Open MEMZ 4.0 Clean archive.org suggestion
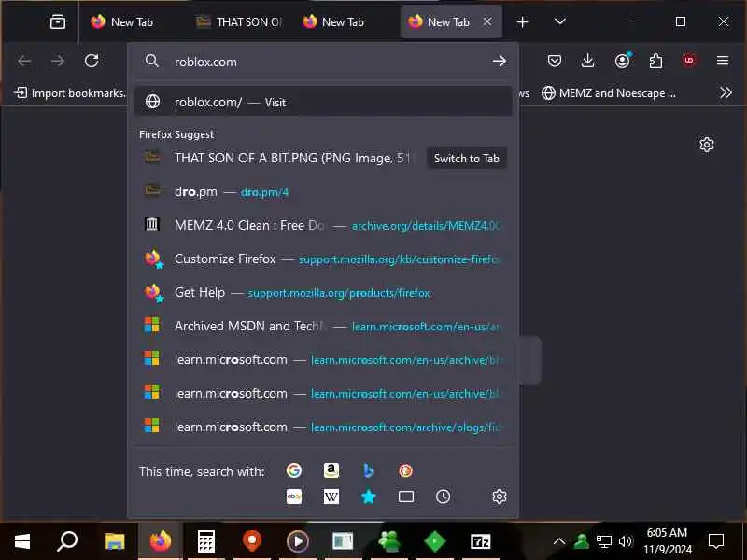The height and width of the screenshot is (560, 747). [323, 225]
